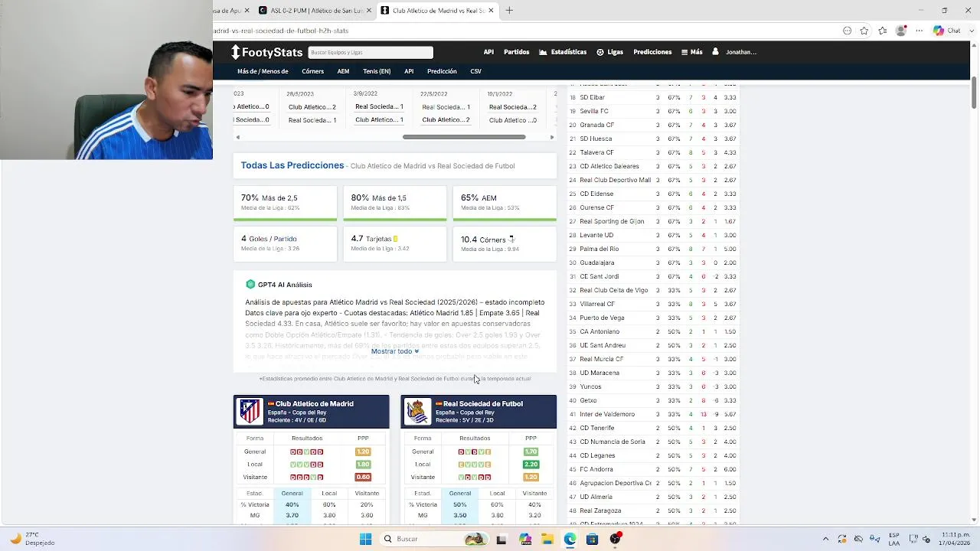Go to Predicción sub-navigation tab
980x551 pixels.
442,71
